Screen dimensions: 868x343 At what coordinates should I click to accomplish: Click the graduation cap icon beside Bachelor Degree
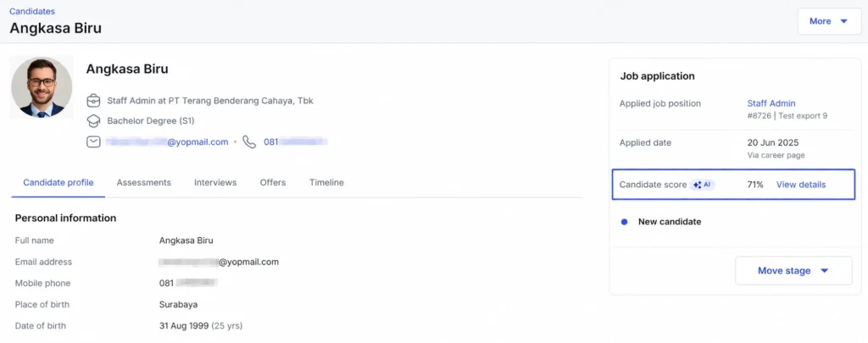(x=93, y=120)
